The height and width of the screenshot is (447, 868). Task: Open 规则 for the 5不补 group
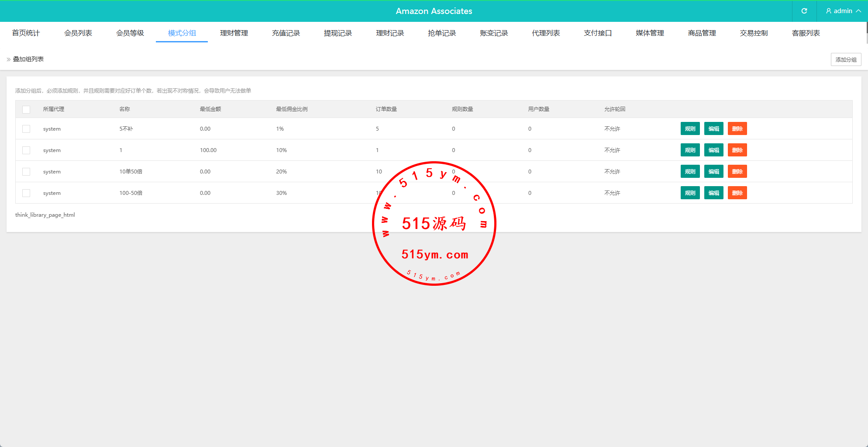pyautogui.click(x=690, y=129)
